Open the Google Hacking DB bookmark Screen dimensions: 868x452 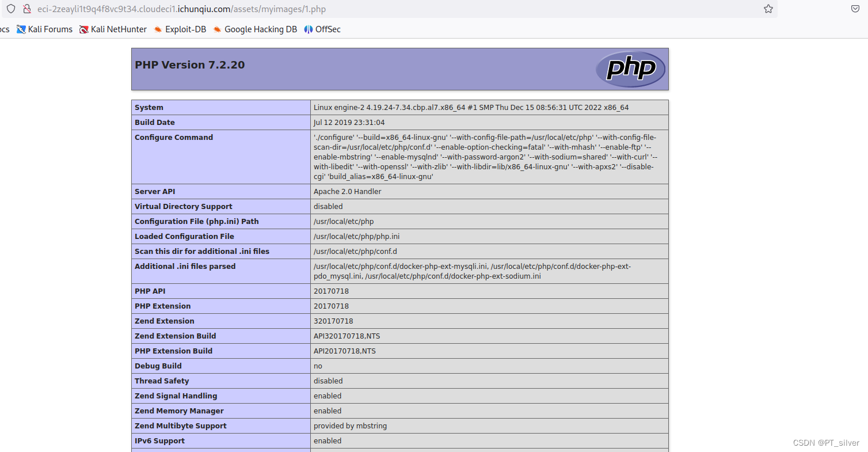pos(255,29)
